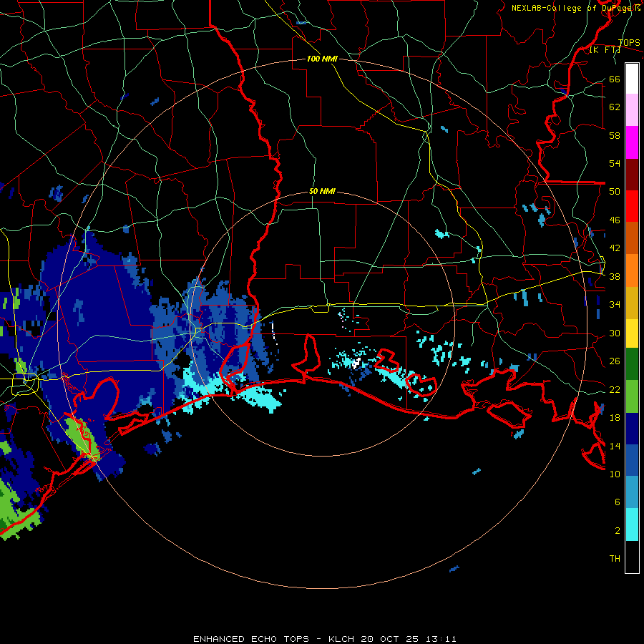Pick the gold legend swatch

(632, 303)
